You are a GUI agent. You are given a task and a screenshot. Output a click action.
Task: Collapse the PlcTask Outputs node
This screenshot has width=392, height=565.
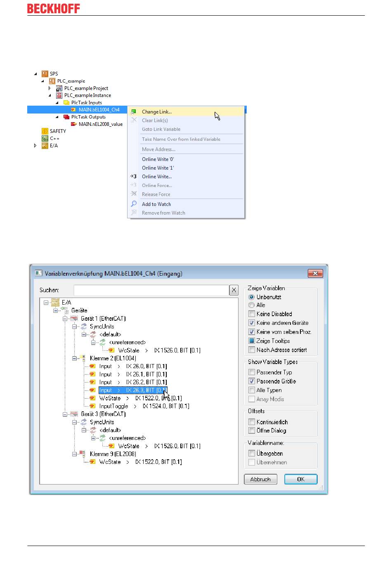57,117
